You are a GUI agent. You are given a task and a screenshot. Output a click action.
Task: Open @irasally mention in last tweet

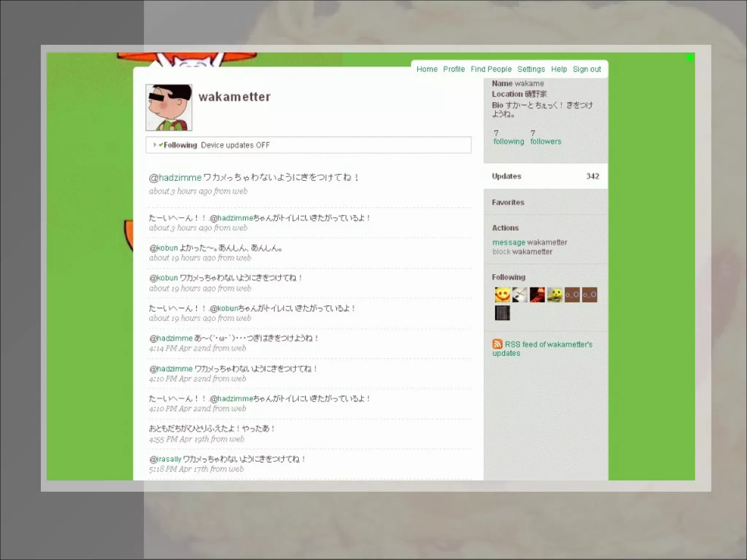coord(169,459)
